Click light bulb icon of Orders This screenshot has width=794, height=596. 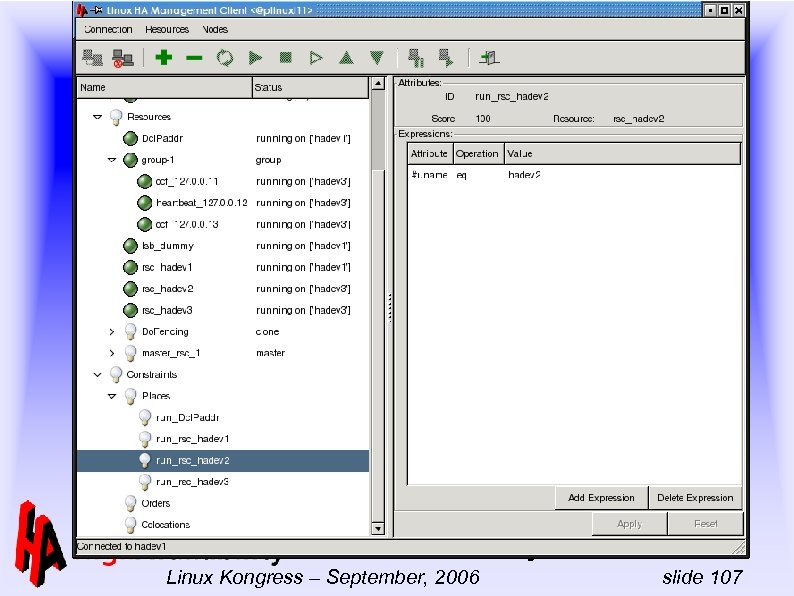tap(130, 503)
